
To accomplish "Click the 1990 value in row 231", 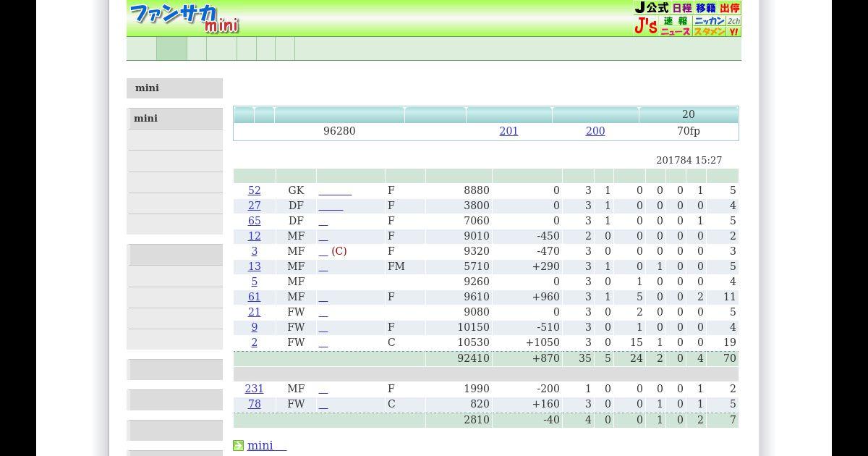I will [x=476, y=389].
